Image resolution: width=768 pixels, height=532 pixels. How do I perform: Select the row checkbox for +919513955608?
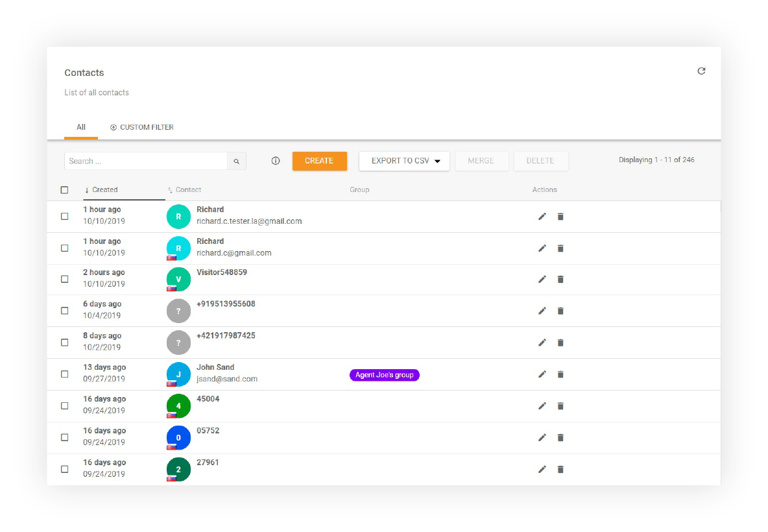(64, 310)
